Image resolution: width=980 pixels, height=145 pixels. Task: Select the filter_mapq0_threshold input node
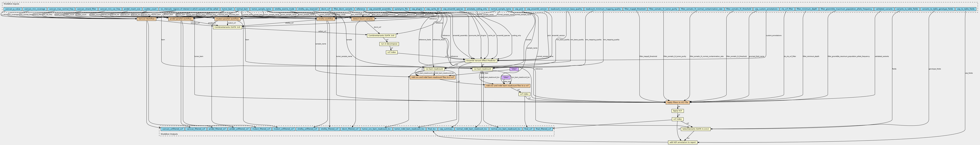pos(635,9)
